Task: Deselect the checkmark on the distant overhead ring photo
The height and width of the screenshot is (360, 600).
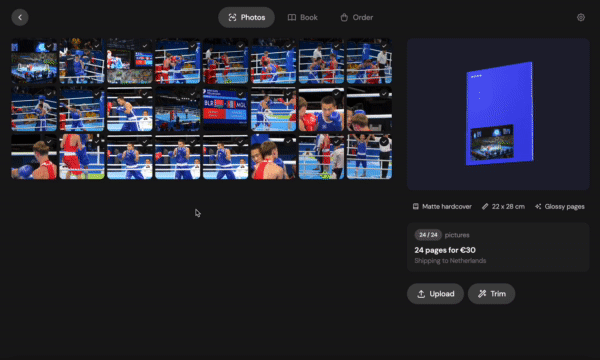Action: 192,94
